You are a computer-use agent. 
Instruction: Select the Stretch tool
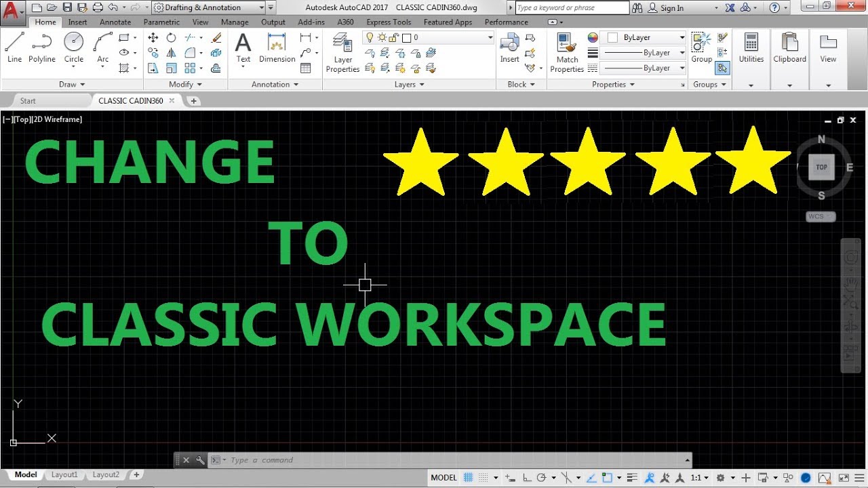click(153, 68)
